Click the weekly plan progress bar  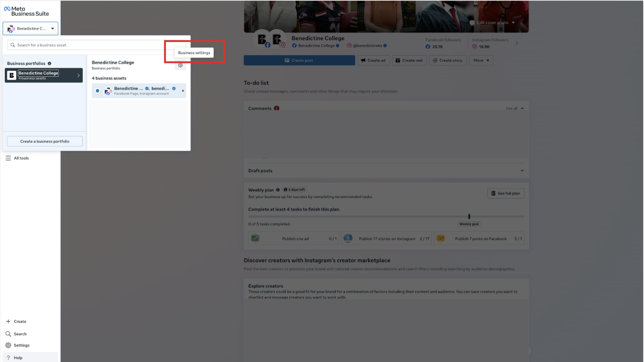pyautogui.click(x=386, y=217)
